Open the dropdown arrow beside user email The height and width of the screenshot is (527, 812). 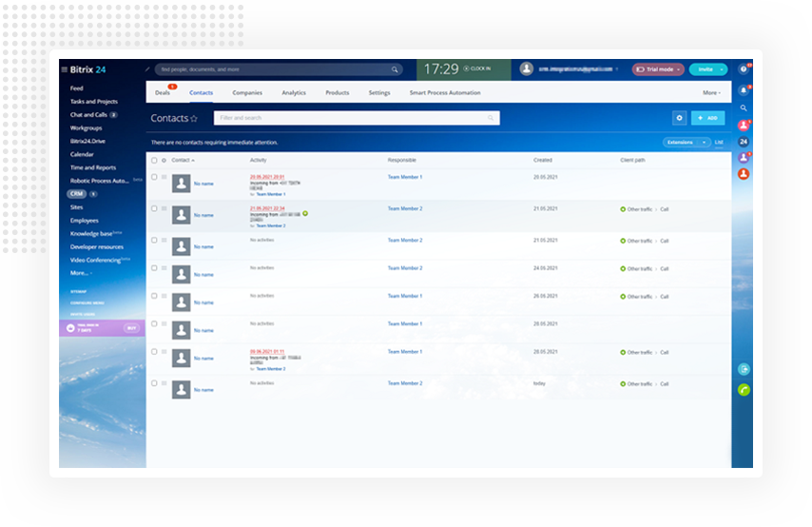(617, 69)
